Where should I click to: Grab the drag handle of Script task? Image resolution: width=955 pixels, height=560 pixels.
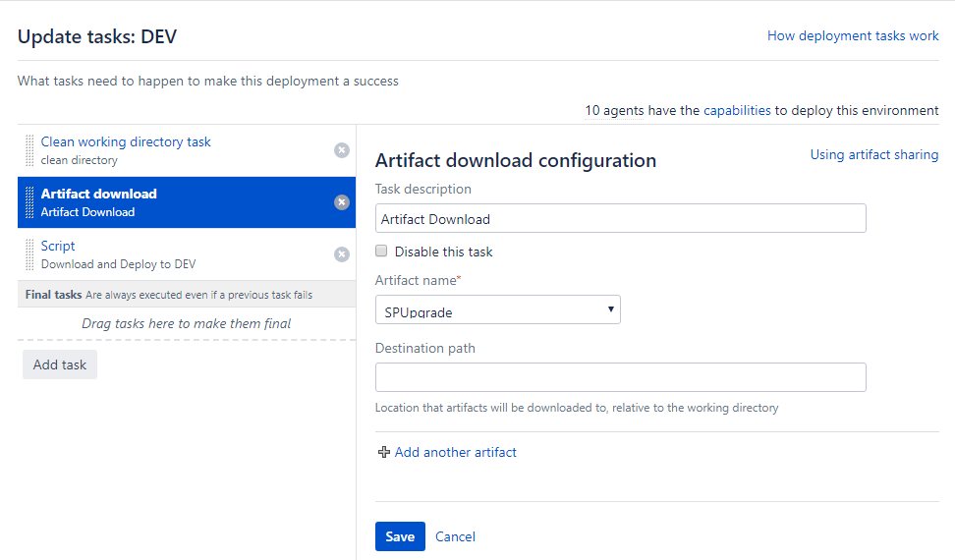click(x=29, y=254)
